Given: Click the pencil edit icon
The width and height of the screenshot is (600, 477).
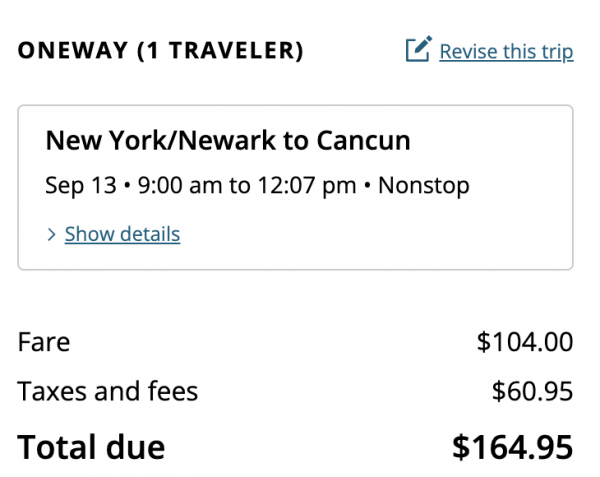Looking at the screenshot, I should [x=418, y=50].
